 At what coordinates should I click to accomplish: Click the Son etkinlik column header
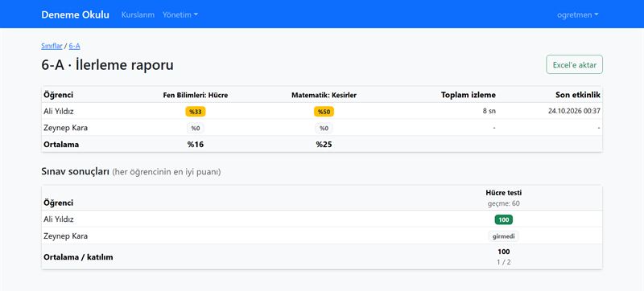pyautogui.click(x=578, y=95)
